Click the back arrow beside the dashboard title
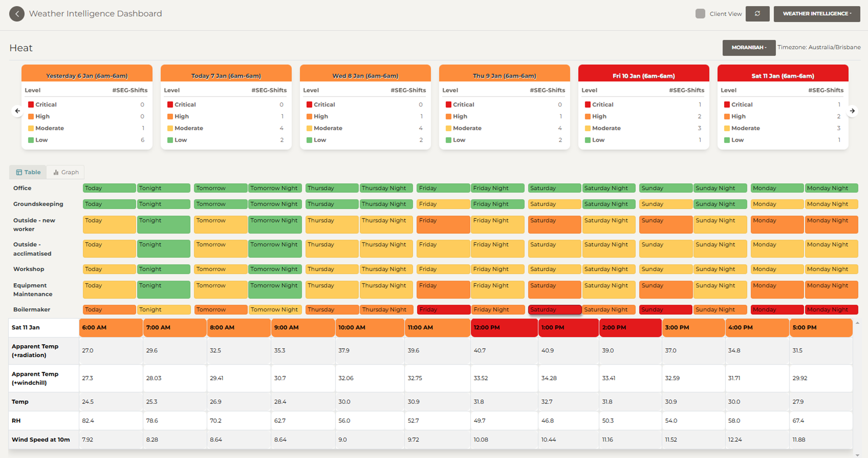This screenshot has height=458, width=868. coord(17,14)
